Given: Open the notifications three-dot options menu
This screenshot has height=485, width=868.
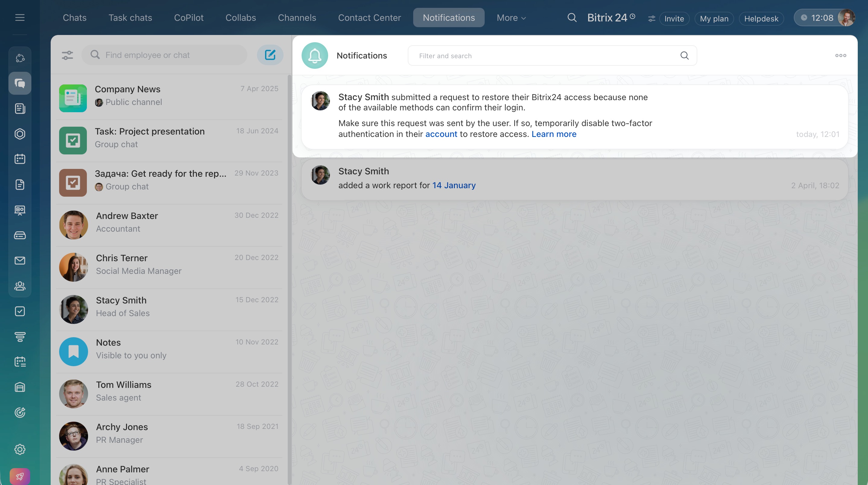Looking at the screenshot, I should (x=840, y=55).
